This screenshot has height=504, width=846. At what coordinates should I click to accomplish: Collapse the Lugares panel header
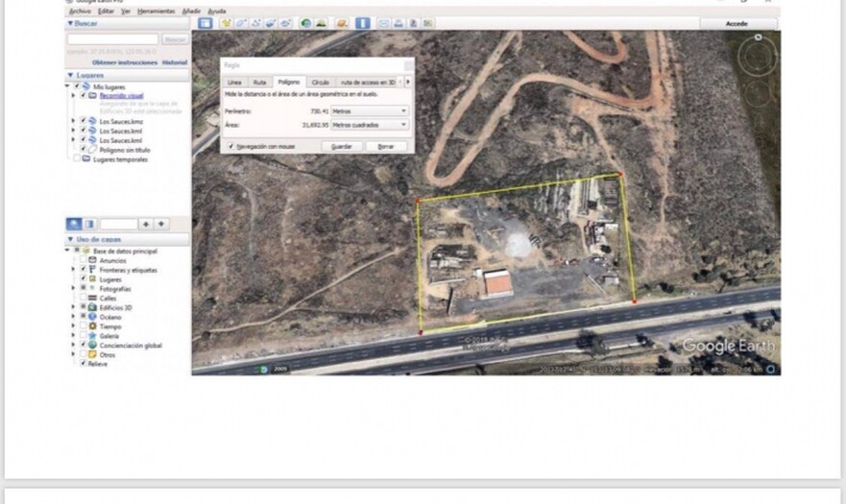70,75
